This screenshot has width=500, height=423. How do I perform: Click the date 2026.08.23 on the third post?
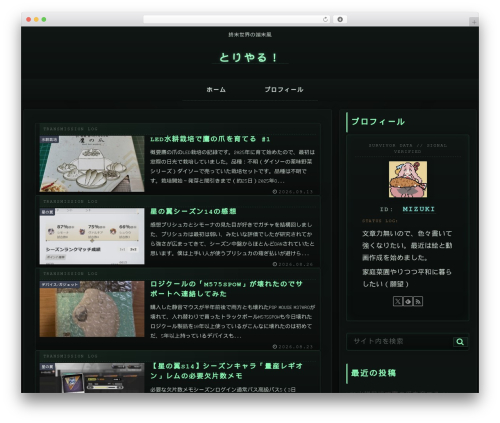293,347
